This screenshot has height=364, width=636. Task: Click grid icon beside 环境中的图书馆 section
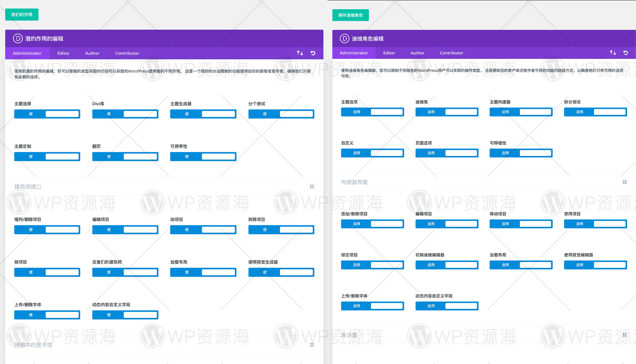pos(312,345)
